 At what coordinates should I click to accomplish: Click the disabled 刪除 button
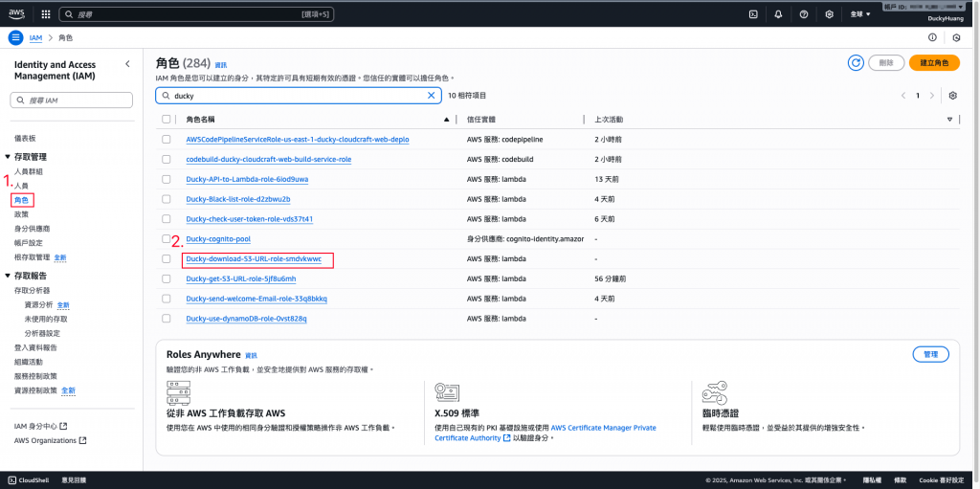tap(886, 62)
